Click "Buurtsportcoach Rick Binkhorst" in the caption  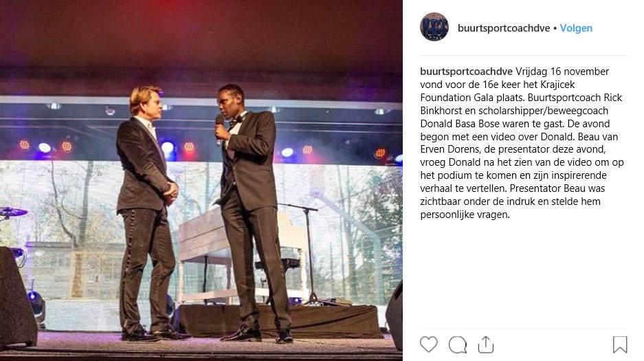point(521,104)
